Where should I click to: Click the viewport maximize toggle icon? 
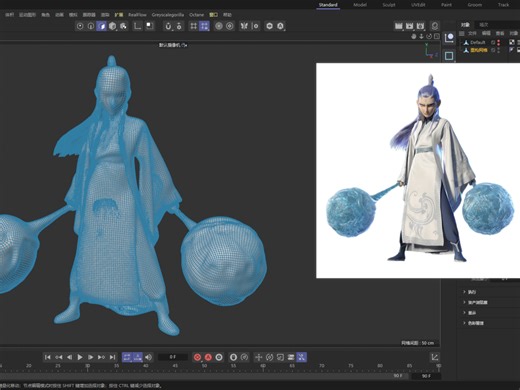pyautogui.click(x=437, y=36)
